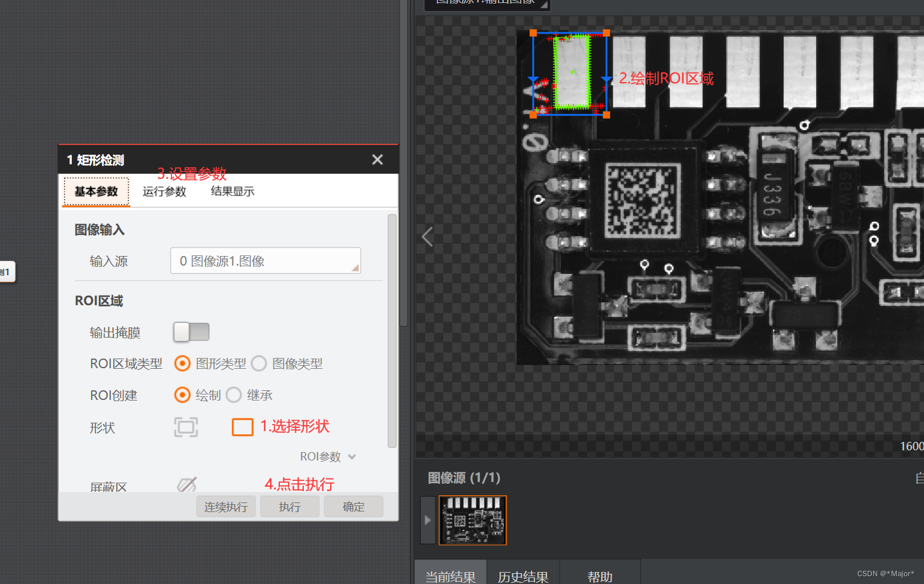Switch to the 基本参数 tab
Image resolution: width=924 pixels, height=584 pixels.
(x=96, y=191)
